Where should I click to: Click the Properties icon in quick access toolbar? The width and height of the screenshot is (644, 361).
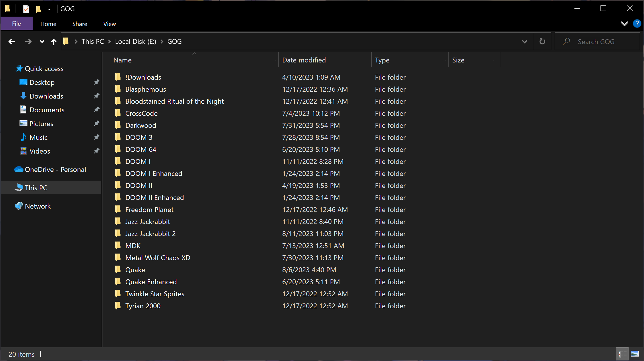click(26, 9)
